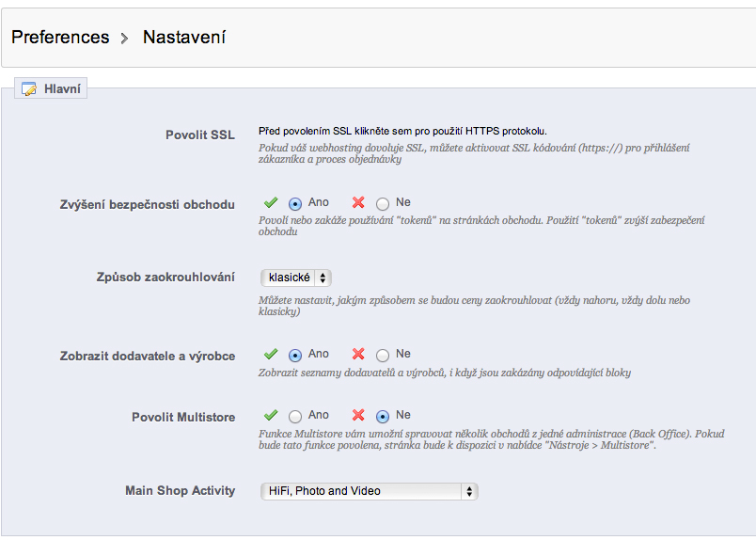Click red X icon for Zobrazit dodavatele a výrobce

pos(358,355)
